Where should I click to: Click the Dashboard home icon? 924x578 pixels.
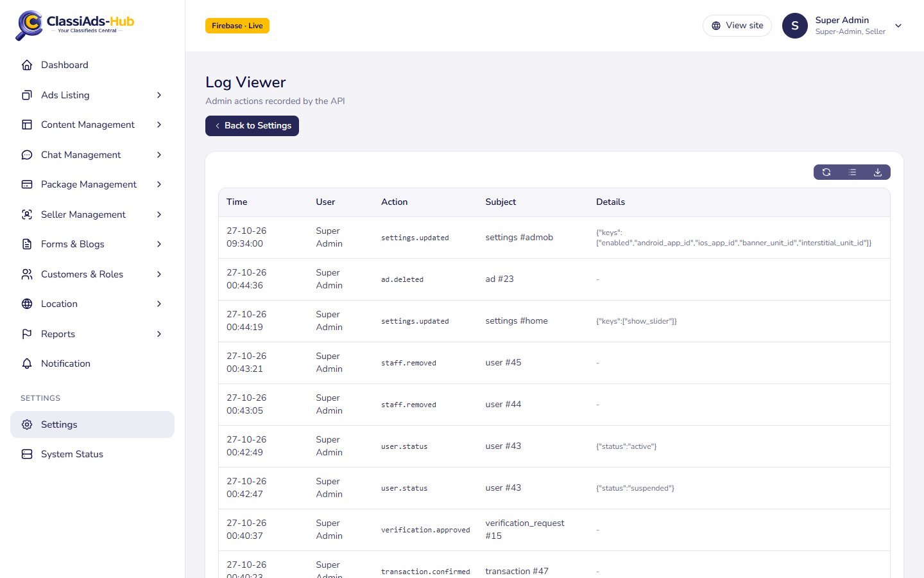[27, 65]
